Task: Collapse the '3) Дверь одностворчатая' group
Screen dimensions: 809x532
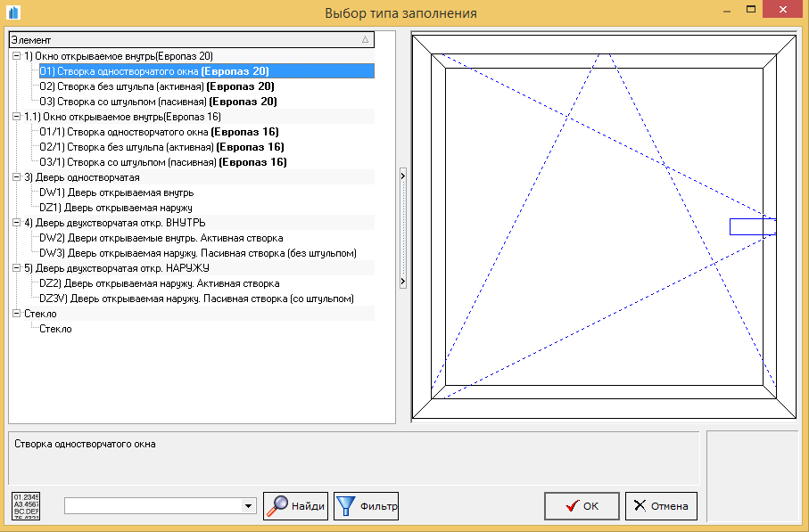Action: [17, 176]
